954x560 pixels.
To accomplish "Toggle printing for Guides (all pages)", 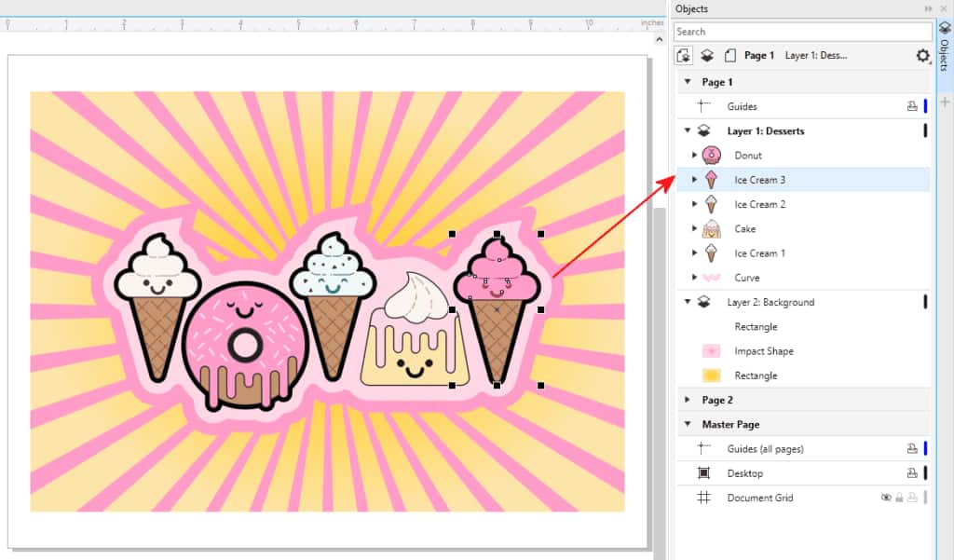I will click(x=911, y=448).
